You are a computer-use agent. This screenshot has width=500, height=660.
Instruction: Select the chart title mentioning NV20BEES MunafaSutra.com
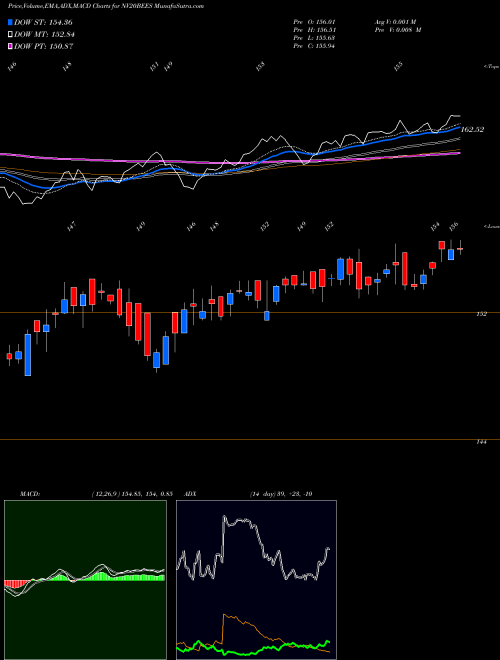pos(106,6)
